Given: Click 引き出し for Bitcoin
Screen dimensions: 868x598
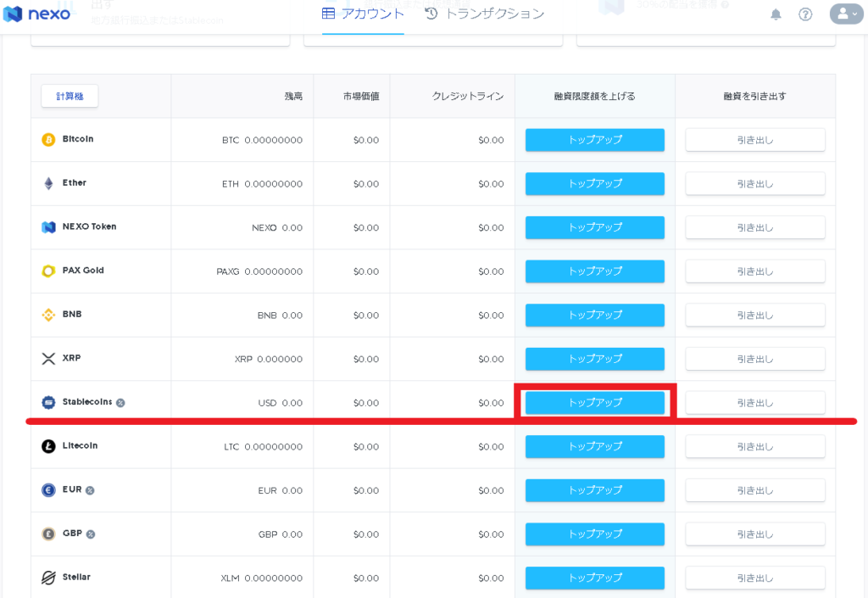Looking at the screenshot, I should (x=755, y=140).
